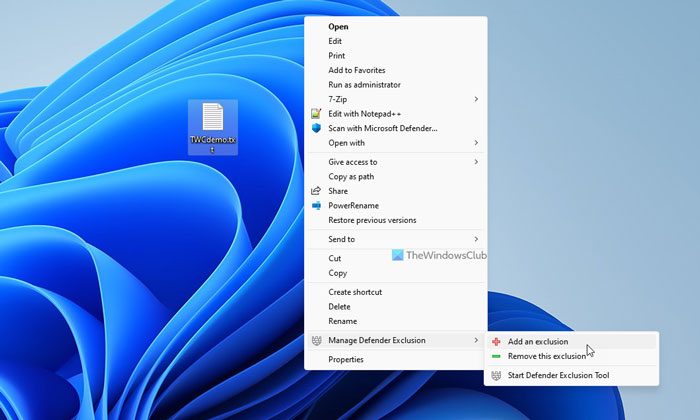Screen dimensions: 700x420
Task: Click the Microsoft Defender shield icon
Action: 316,128
